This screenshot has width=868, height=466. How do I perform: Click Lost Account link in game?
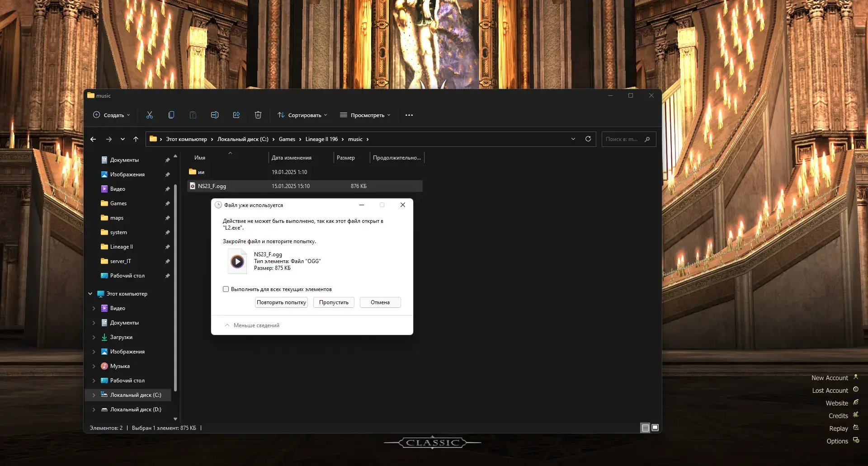[x=830, y=391]
